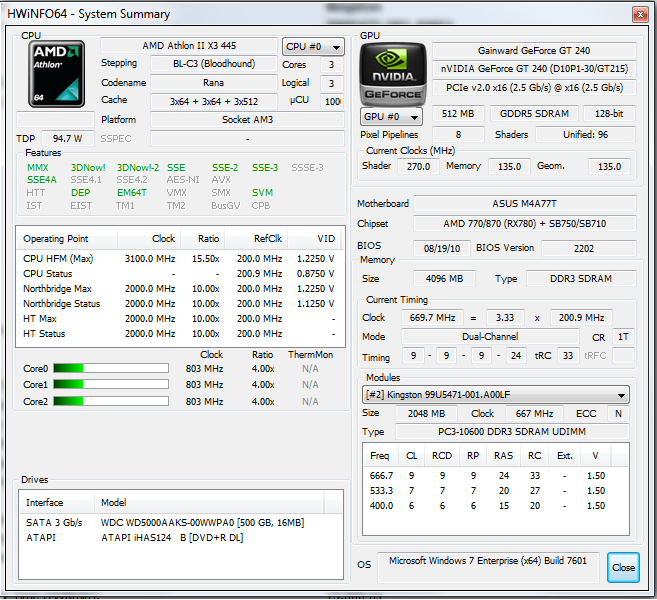Viewport: 657px width, 600px height.
Task: Select the Northbridge Status row
Action: tap(180, 304)
